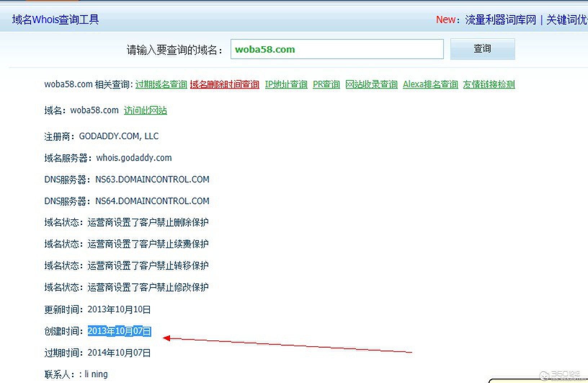Click the contact name li ning
588x383 pixels.
tap(95, 374)
